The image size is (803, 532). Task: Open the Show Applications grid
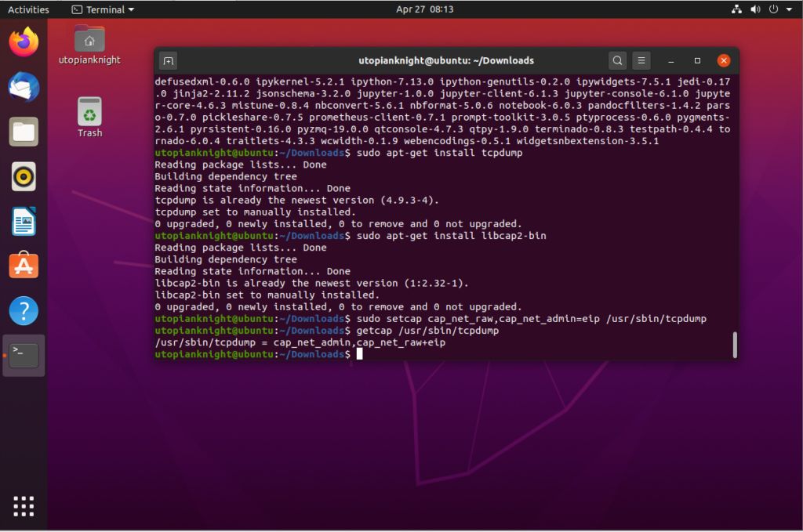tap(23, 507)
